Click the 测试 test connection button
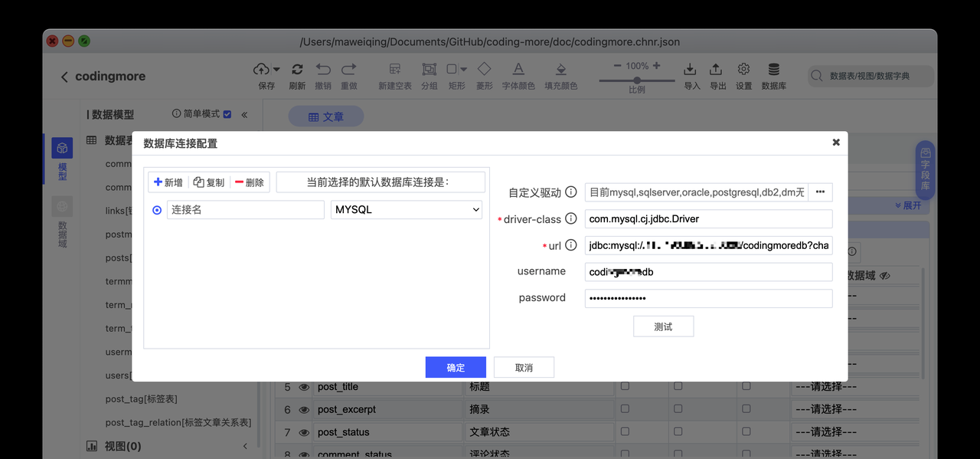This screenshot has height=459, width=980. (x=663, y=326)
